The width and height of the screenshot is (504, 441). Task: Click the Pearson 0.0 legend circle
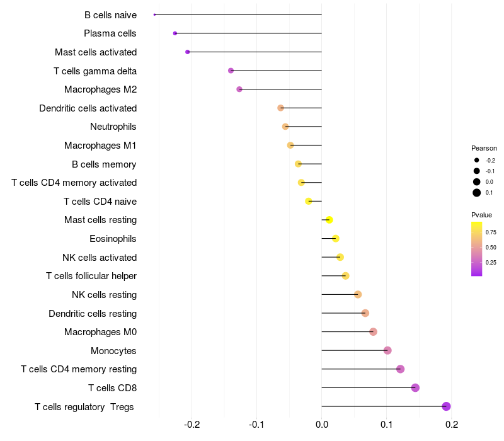(477, 182)
